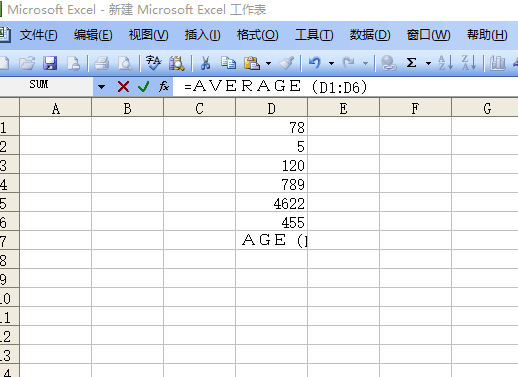Image resolution: width=518 pixels, height=377 pixels.
Task: Select cell containing 4622
Action: tap(271, 203)
